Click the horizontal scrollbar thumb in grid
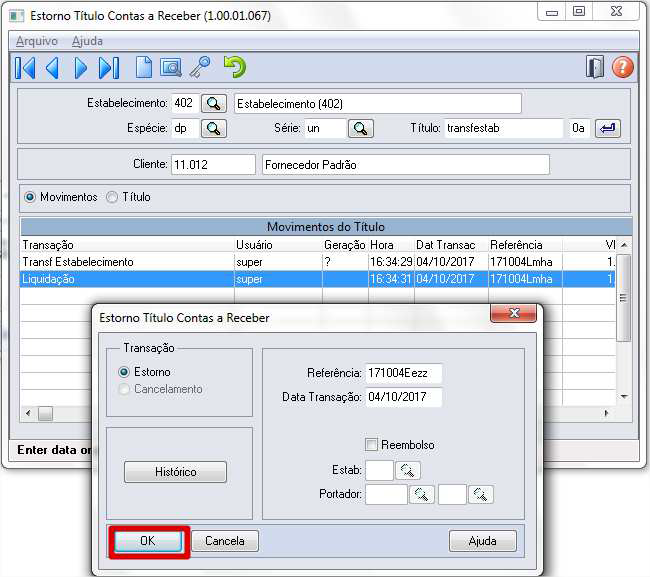 (x=46, y=413)
